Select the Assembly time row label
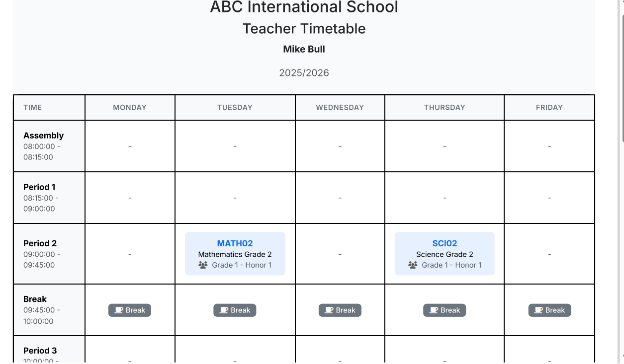This screenshot has width=624, height=364. (44, 136)
